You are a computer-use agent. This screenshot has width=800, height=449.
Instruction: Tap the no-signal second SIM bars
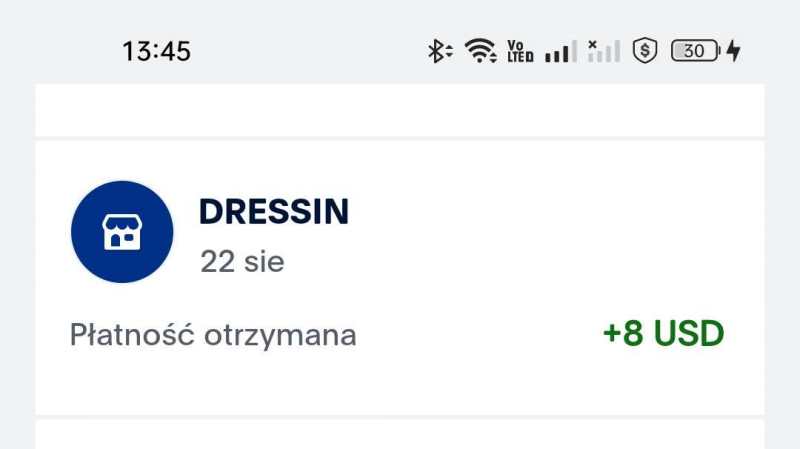[x=604, y=50]
